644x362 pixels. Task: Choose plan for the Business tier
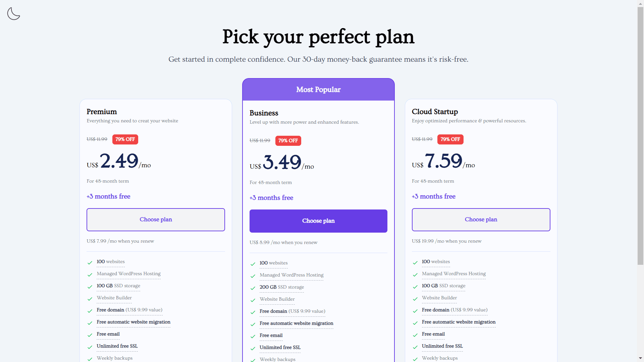318,221
